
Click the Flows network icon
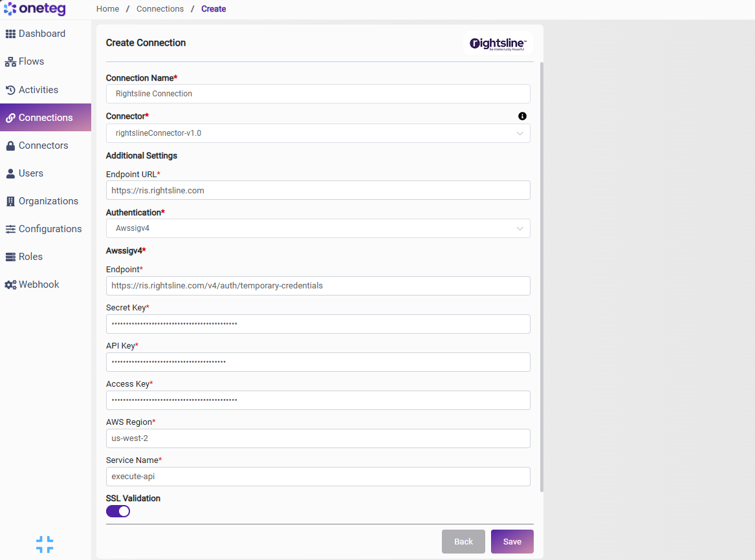pyautogui.click(x=10, y=61)
